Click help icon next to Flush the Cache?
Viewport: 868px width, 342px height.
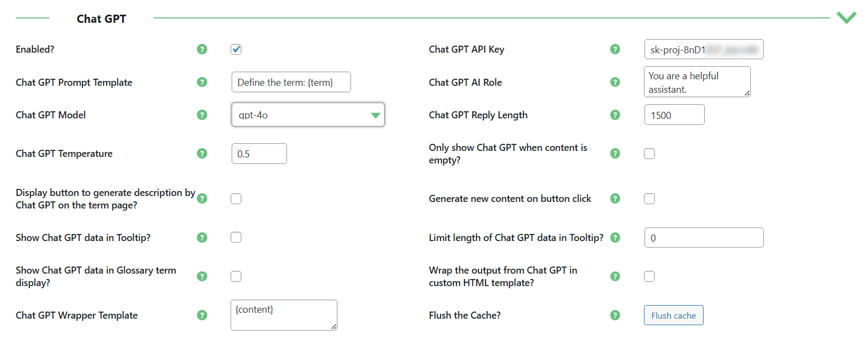click(615, 315)
